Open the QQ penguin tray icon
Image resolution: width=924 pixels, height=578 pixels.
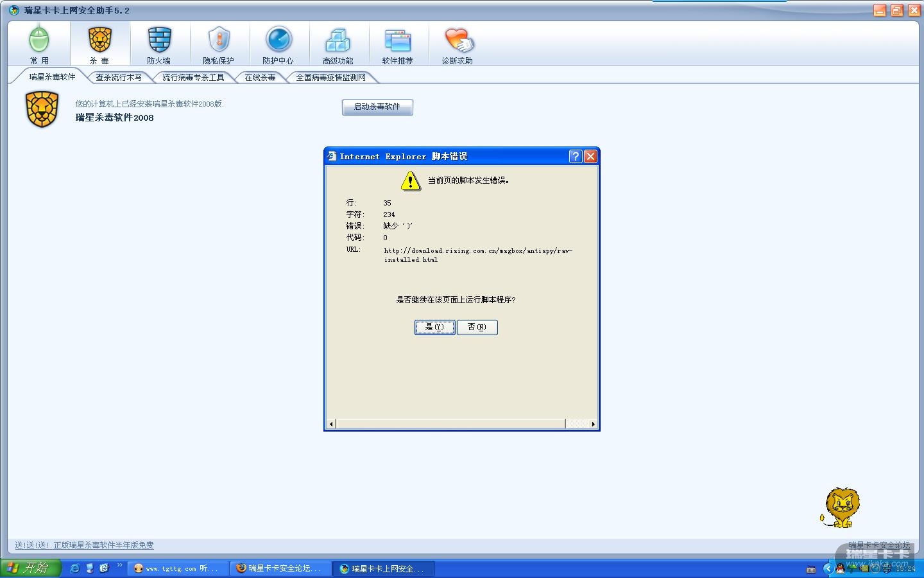[x=840, y=568]
